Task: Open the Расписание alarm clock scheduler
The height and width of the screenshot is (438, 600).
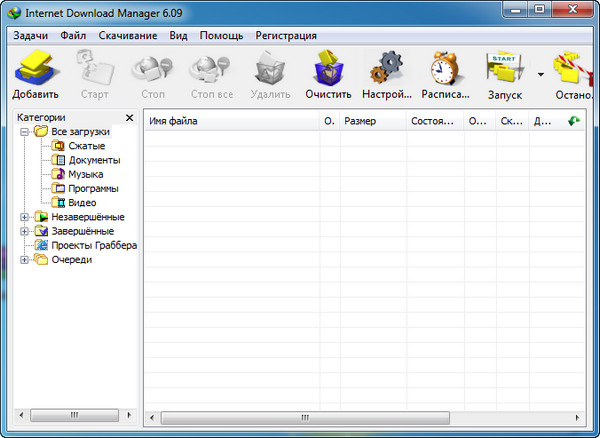Action: 445,74
